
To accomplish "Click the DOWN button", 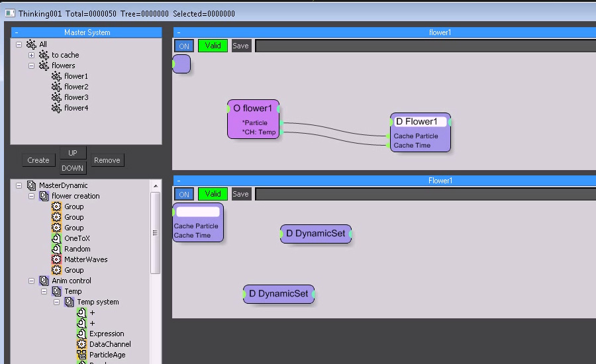I will tap(73, 168).
